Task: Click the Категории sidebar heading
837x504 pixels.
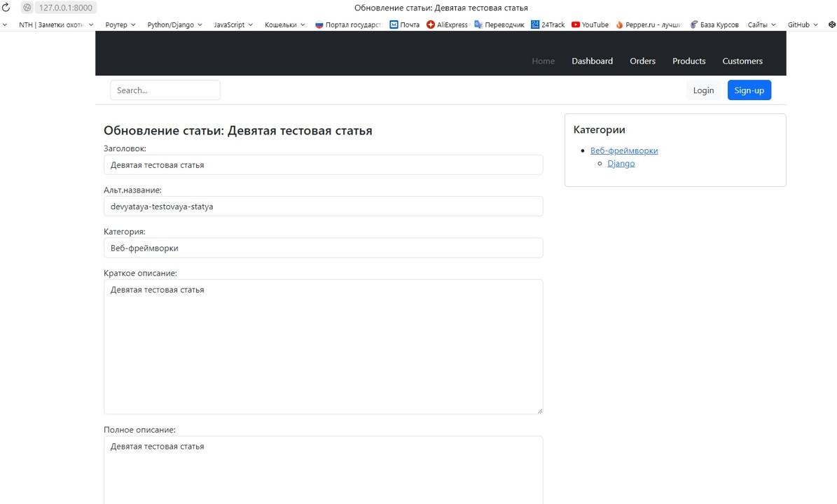Action: pos(599,129)
